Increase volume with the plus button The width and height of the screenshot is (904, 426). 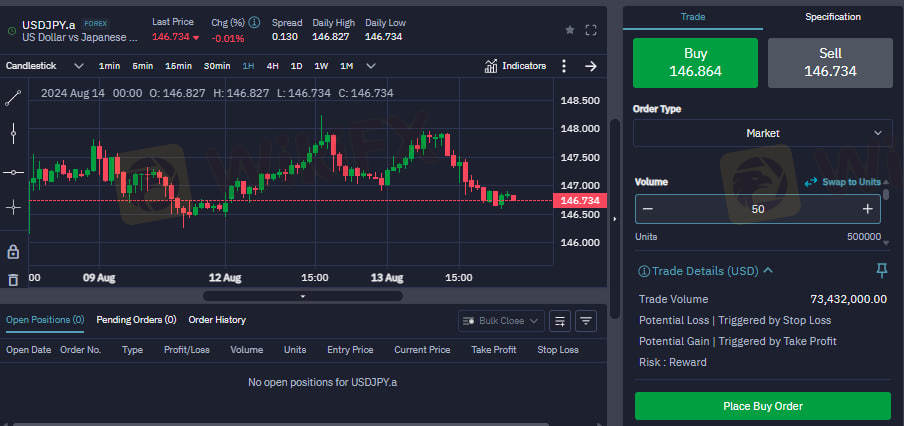(866, 209)
